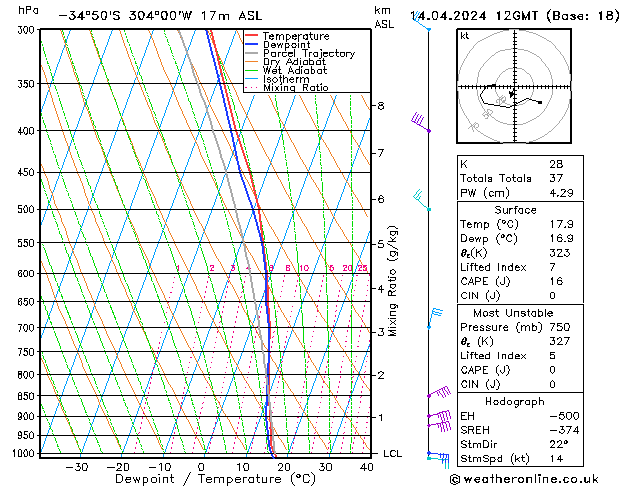Click the -10 temperature axis tick label
629x486 pixels.
click(x=160, y=467)
